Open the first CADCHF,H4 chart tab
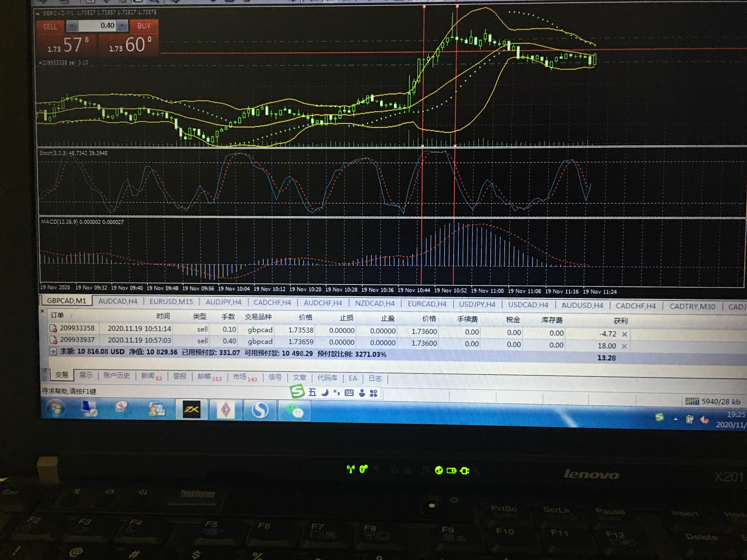 coord(272,302)
